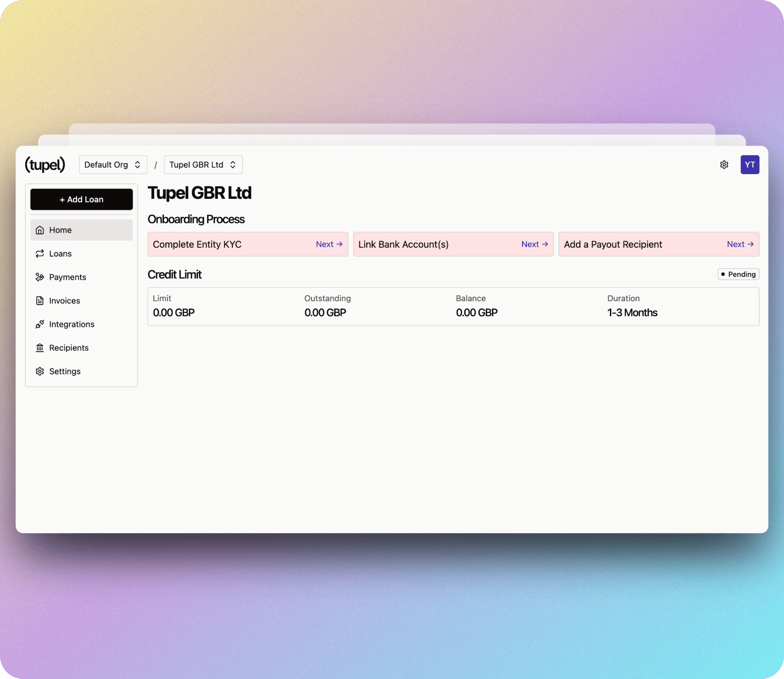
Task: Open the Invoices sidebar item
Action: 65,301
